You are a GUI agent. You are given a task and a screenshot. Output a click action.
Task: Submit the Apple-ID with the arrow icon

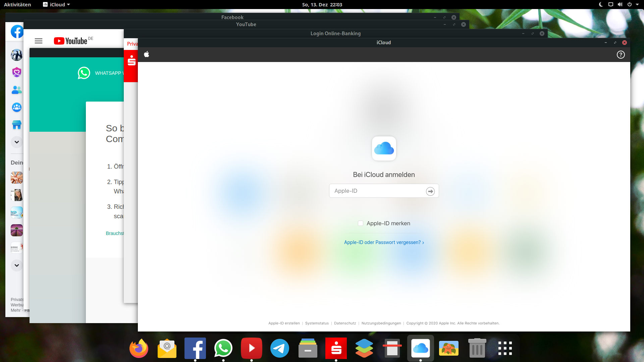(430, 191)
